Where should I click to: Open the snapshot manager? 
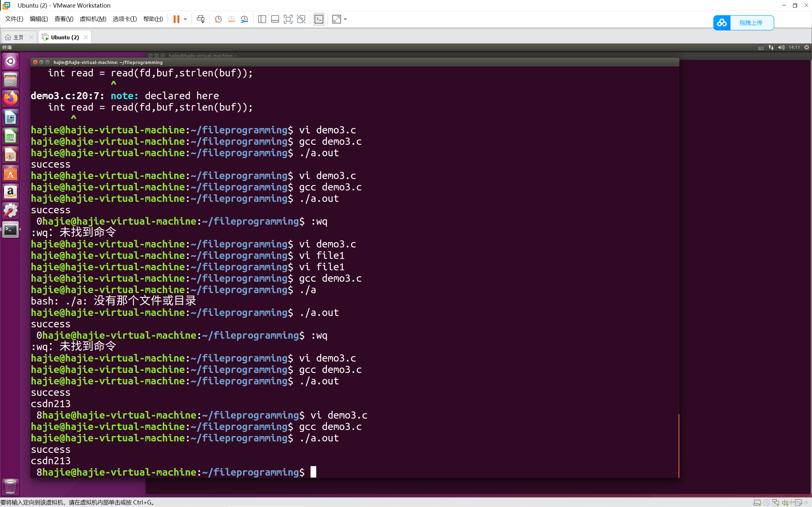[245, 19]
